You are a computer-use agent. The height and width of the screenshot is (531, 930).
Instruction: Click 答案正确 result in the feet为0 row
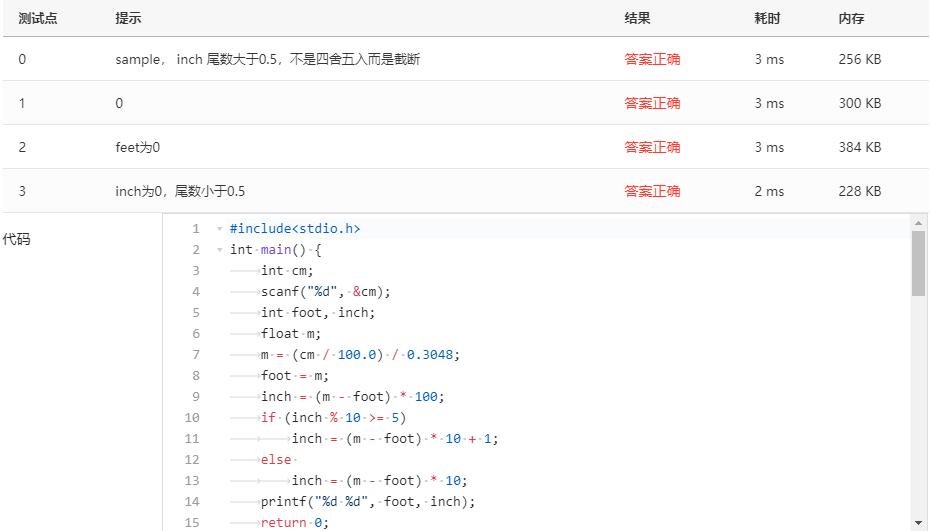click(652, 147)
